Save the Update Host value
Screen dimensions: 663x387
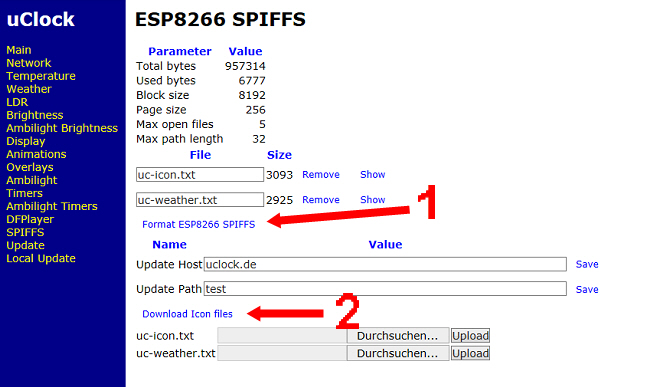[587, 264]
